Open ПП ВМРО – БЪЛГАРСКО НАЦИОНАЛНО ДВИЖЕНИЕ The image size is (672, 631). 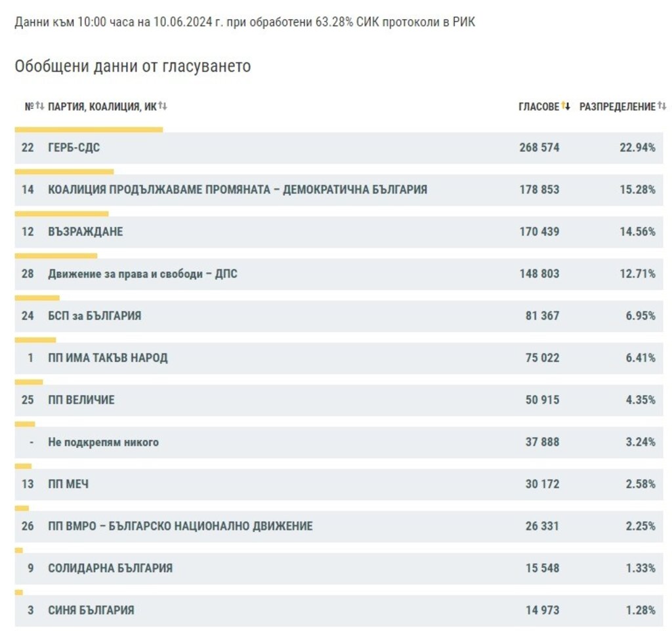180,526
